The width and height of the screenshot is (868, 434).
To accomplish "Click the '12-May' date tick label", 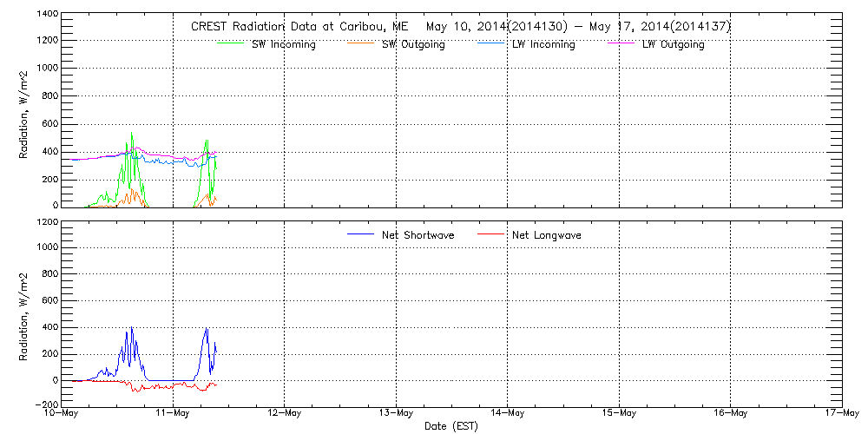I will [x=285, y=415].
